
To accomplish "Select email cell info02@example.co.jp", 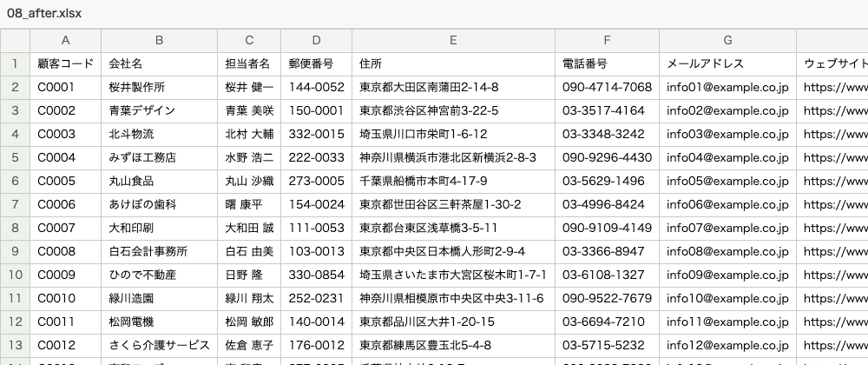I will click(x=728, y=110).
